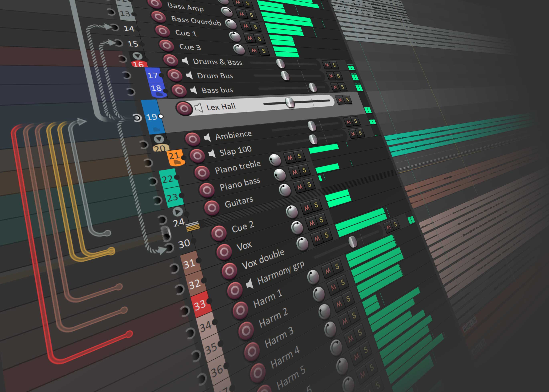Expand the collapsed folder at track 24
Viewport: 549px width, 392px height.
pyautogui.click(x=178, y=212)
